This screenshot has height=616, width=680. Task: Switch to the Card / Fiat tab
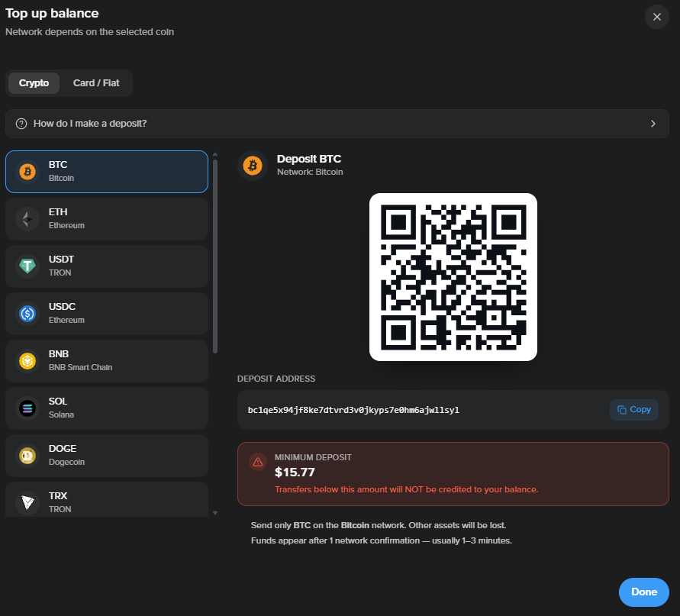96,83
